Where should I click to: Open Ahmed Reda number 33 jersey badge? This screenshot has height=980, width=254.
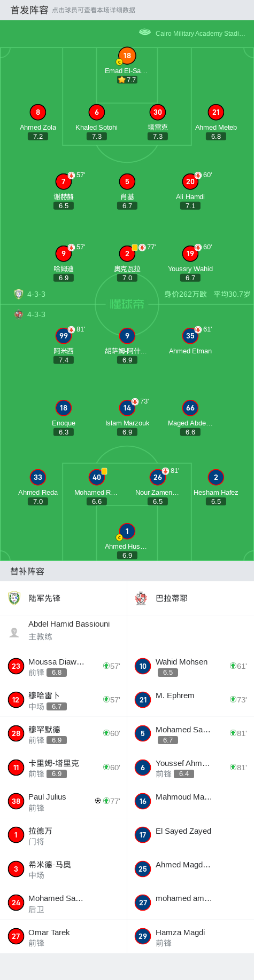click(38, 477)
